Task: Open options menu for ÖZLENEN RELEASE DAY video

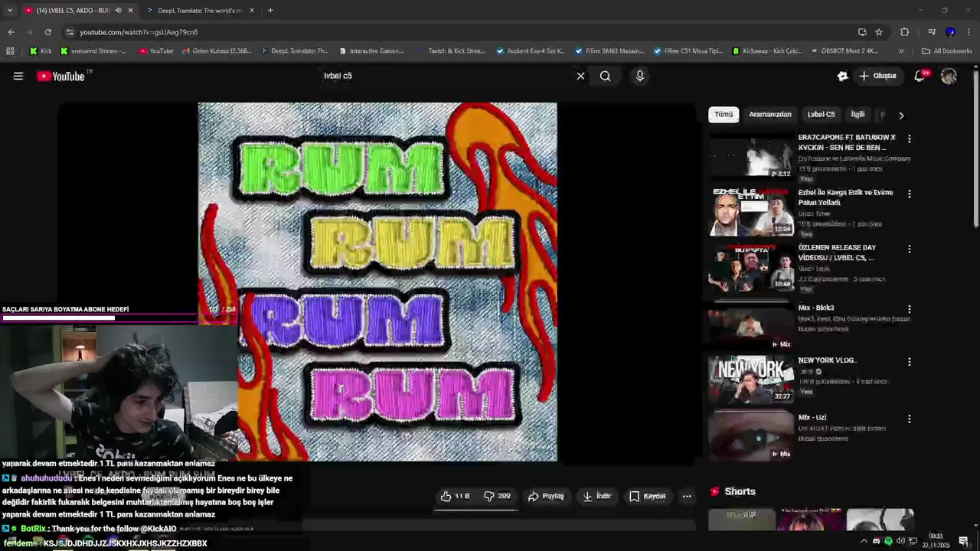Action: tap(909, 249)
